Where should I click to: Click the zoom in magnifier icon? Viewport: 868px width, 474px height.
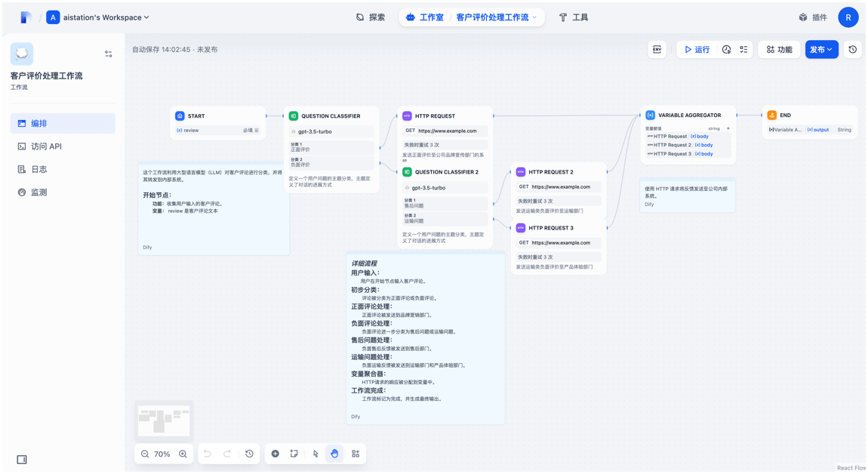point(183,454)
